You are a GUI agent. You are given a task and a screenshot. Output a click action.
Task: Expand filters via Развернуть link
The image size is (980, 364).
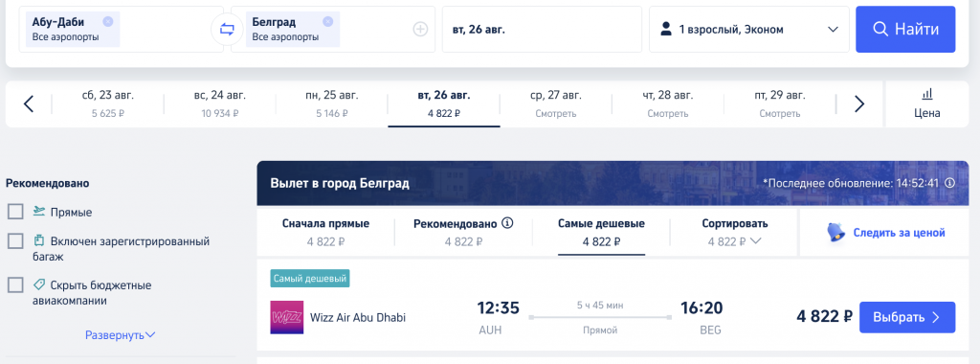[x=120, y=335]
